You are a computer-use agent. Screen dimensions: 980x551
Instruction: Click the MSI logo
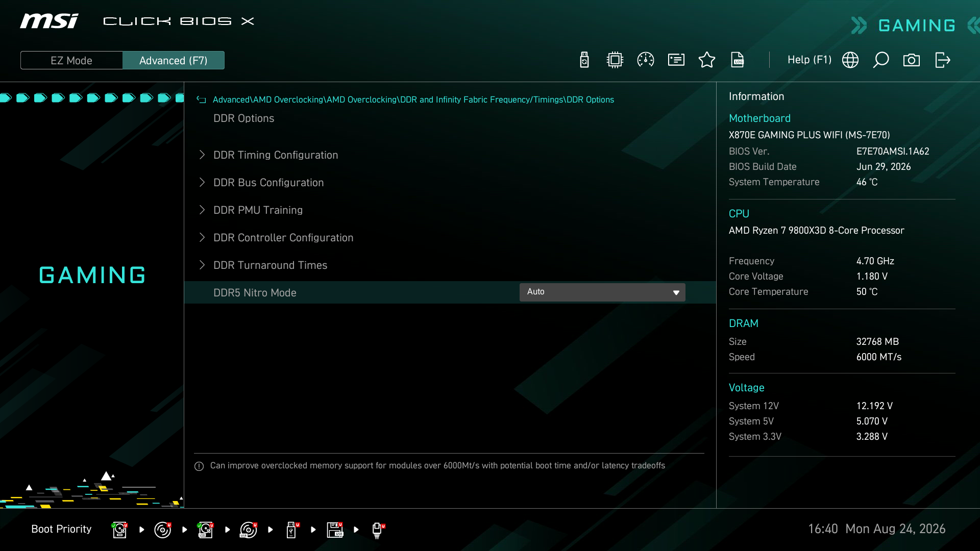[x=49, y=21]
